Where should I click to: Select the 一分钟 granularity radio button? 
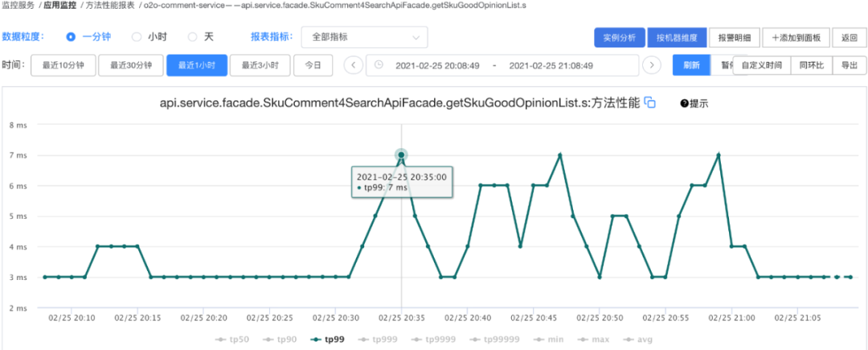pyautogui.click(x=71, y=37)
